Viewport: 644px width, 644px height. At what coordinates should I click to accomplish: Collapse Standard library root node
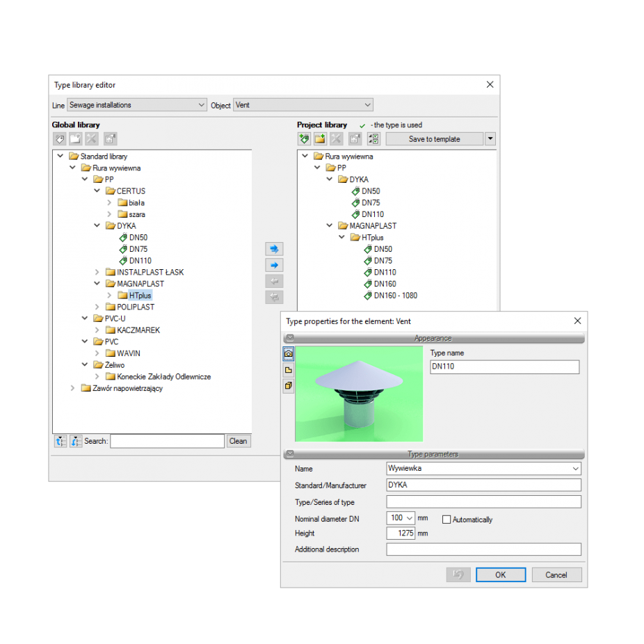click(61, 156)
